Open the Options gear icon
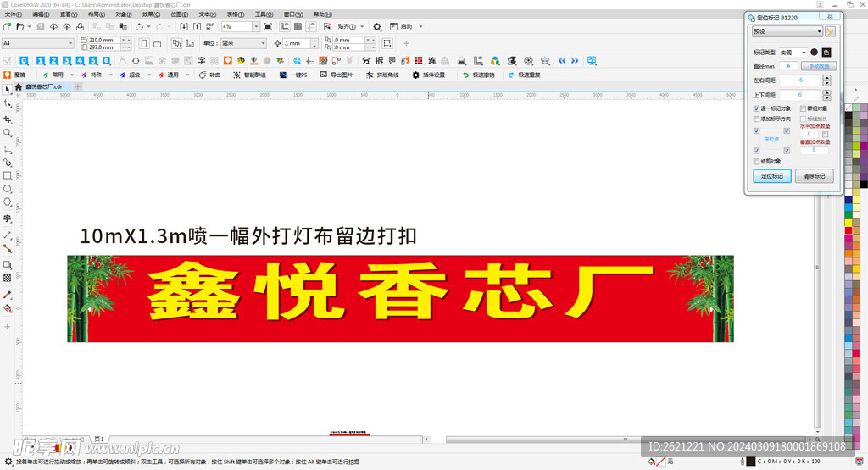 377,27
